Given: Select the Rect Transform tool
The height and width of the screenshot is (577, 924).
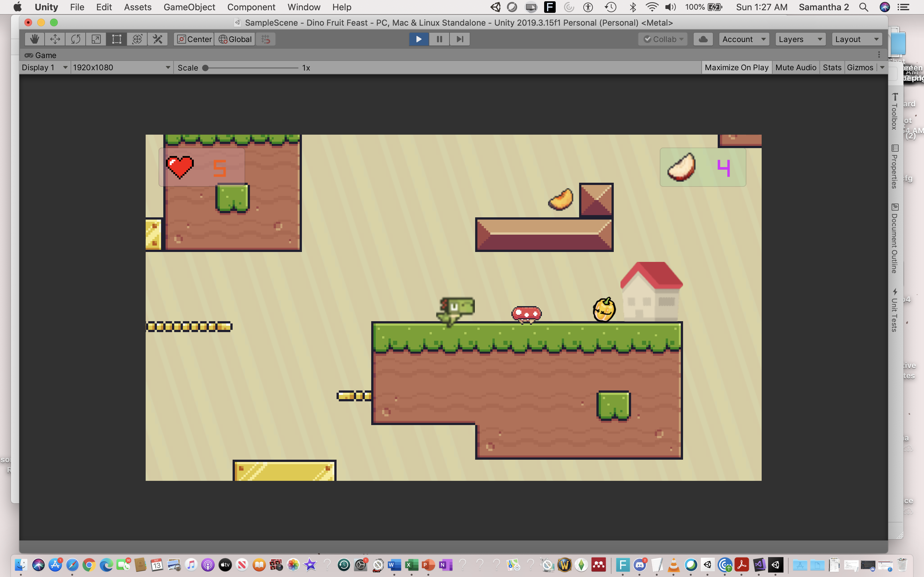Looking at the screenshot, I should pos(116,39).
